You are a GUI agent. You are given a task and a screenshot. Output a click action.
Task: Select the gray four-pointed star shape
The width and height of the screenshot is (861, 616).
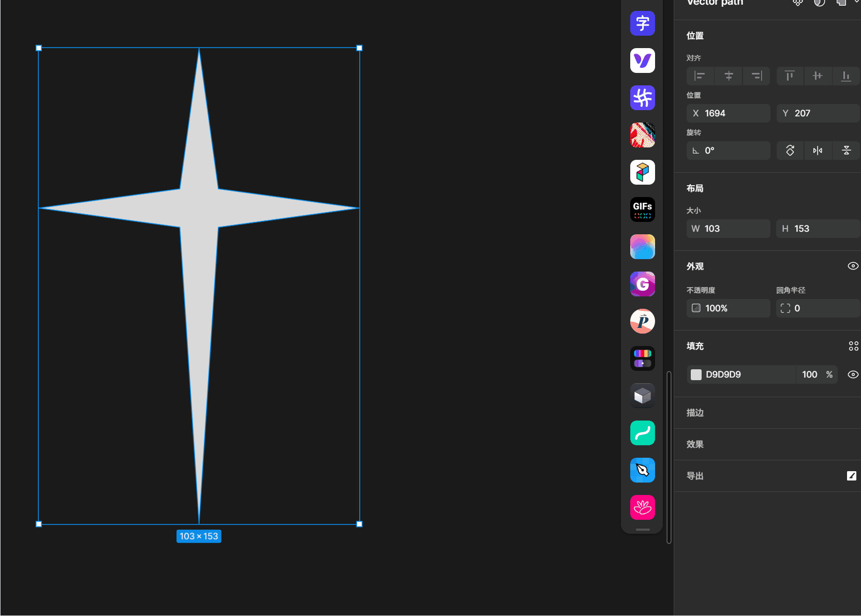(x=199, y=208)
